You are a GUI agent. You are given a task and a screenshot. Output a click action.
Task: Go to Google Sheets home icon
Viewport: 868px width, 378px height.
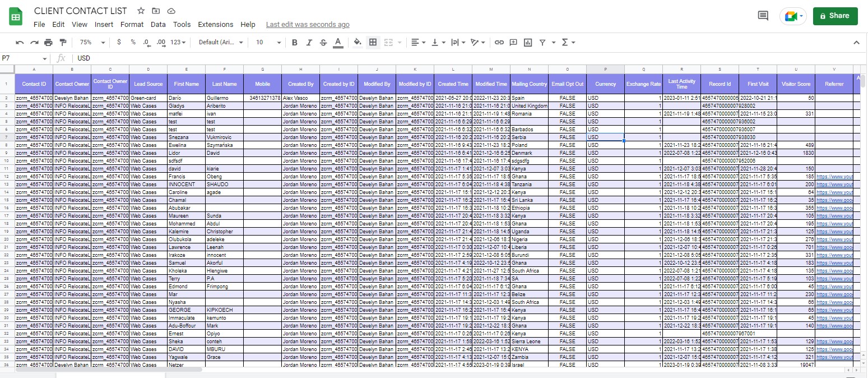[16, 17]
